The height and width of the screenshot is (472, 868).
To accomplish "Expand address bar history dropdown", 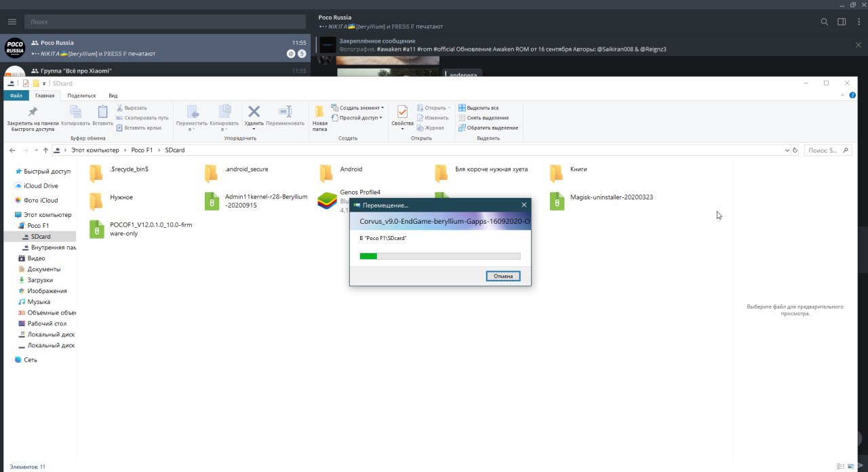I will (x=787, y=150).
